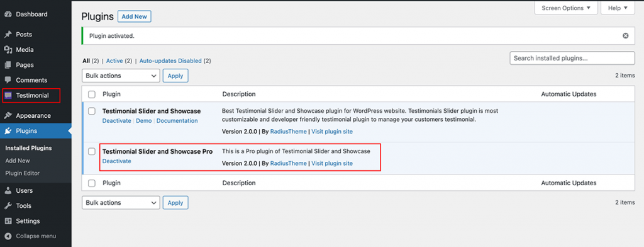Click the Plugins plug icon
The height and width of the screenshot is (247, 644).
(8, 131)
